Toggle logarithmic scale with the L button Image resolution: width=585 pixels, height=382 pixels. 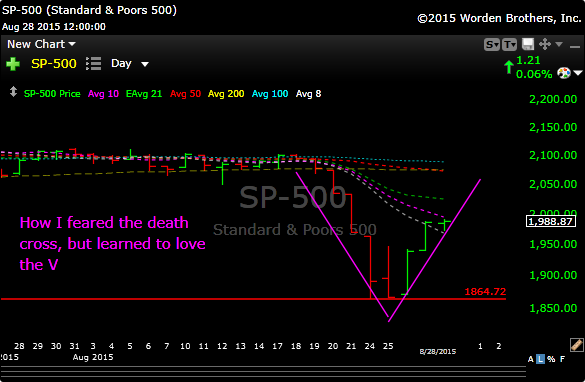coord(540,359)
